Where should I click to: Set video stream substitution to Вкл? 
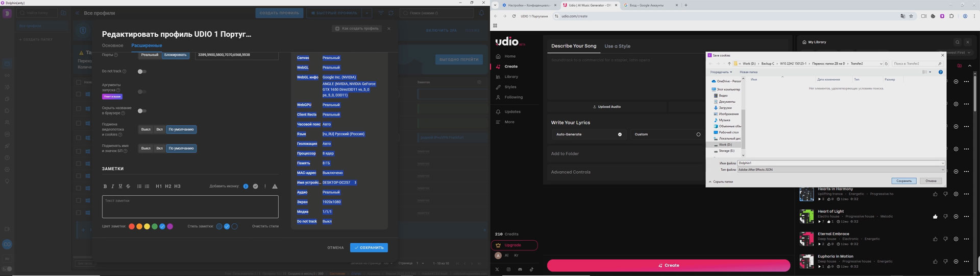point(159,129)
